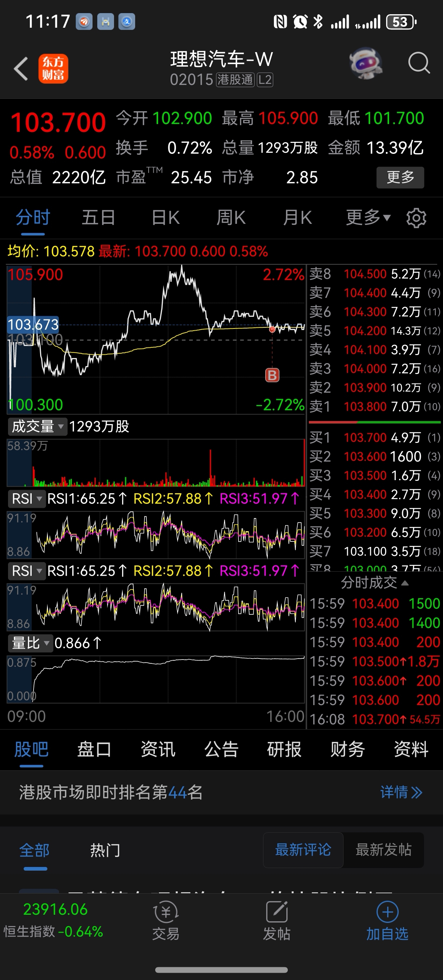The height and width of the screenshot is (980, 443).
Task: Tap the L2 level badge
Action: (x=265, y=80)
